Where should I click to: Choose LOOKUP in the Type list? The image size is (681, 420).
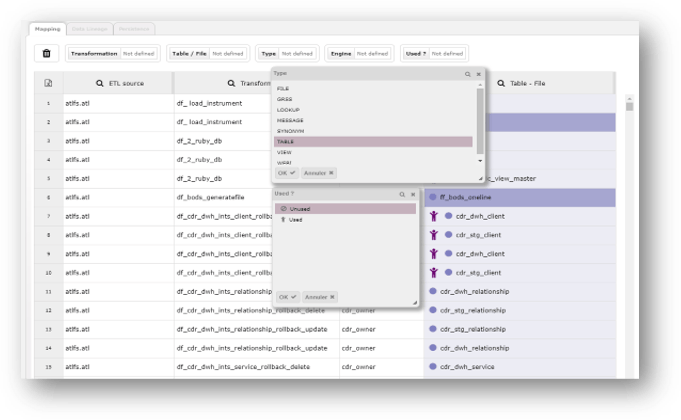[x=373, y=110]
